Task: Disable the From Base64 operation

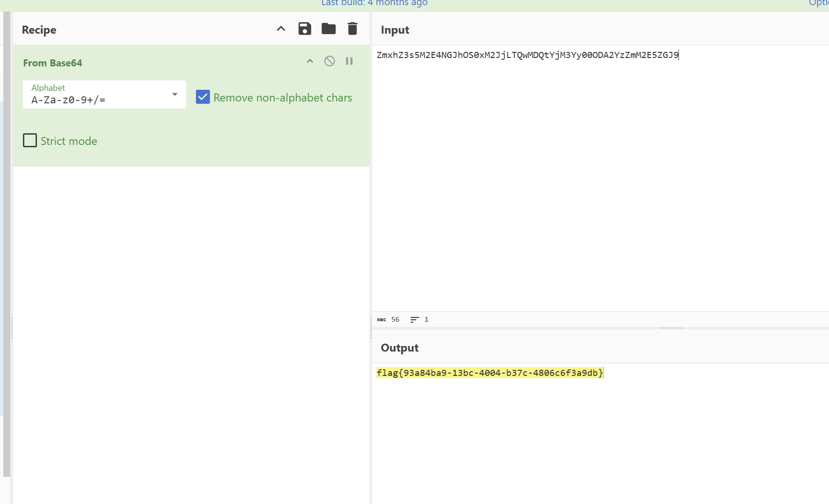Action: point(330,61)
